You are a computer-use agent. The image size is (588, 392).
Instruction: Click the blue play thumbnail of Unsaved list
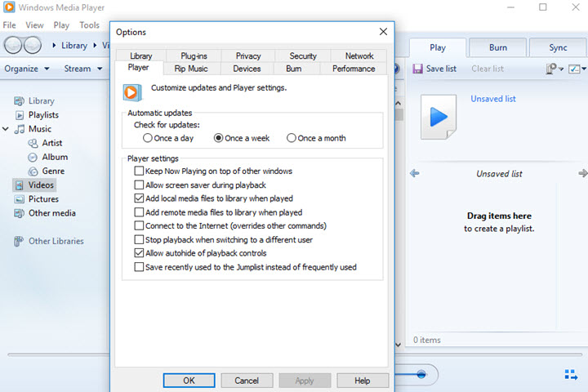point(439,117)
